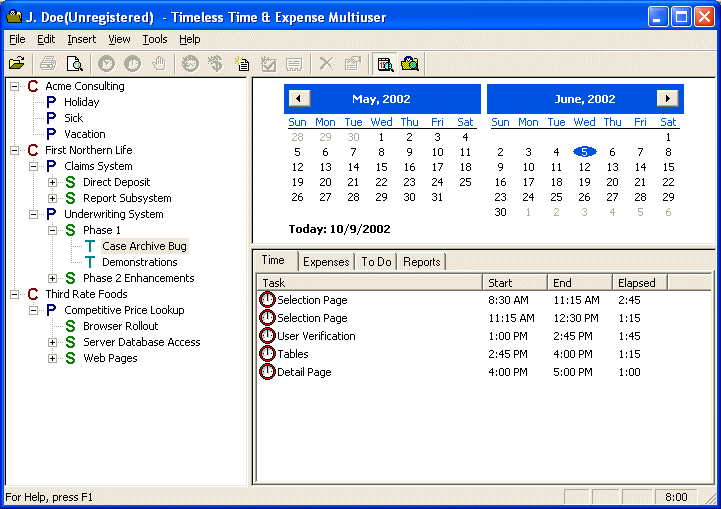Go to next month with right arrow

click(x=668, y=98)
